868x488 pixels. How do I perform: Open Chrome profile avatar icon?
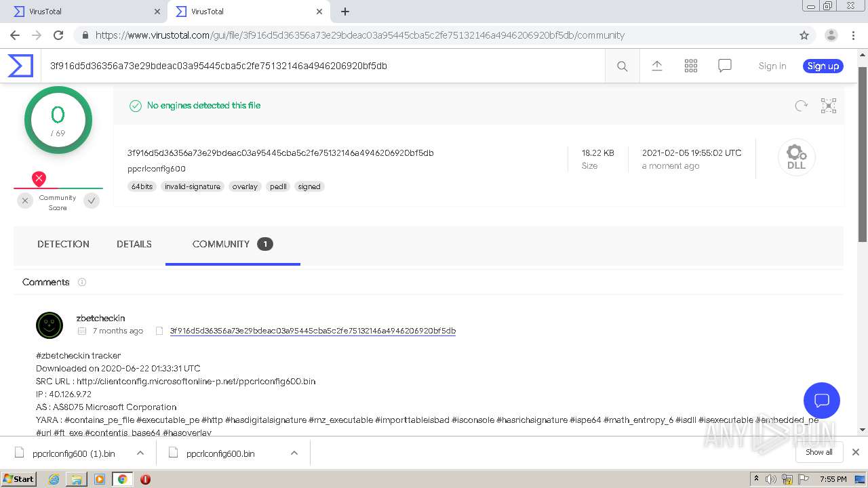coord(831,35)
